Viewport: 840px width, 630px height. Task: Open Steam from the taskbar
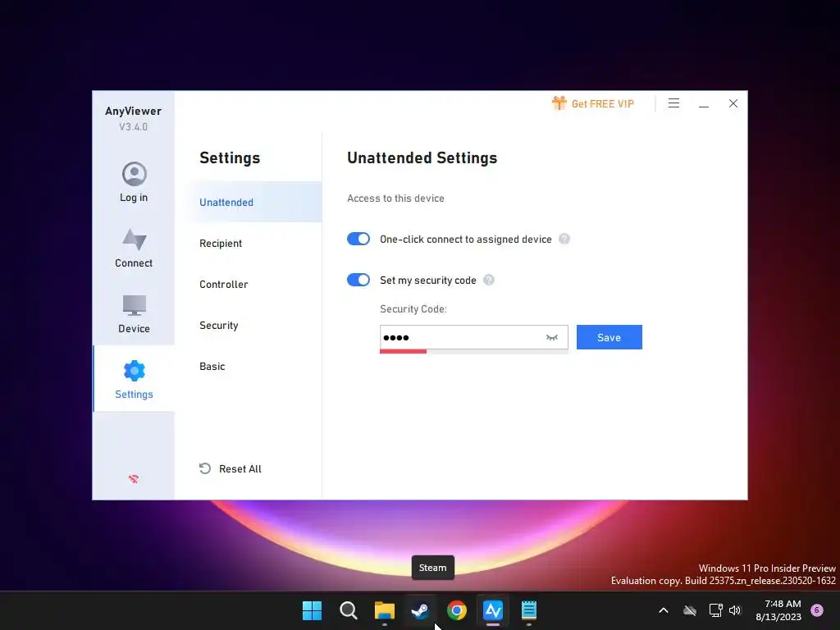421,610
